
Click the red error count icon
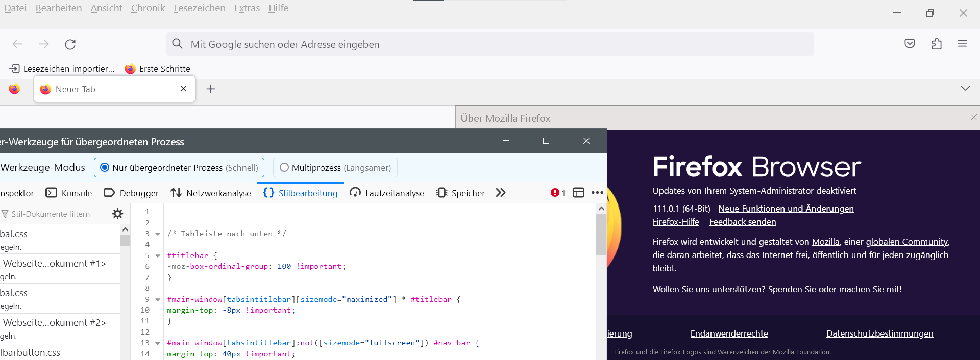click(557, 193)
